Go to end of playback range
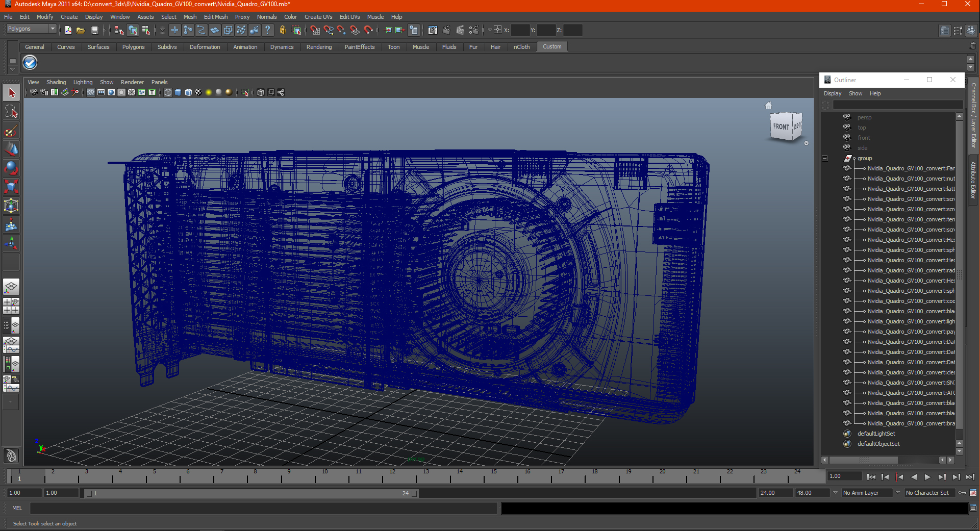980x531 pixels. [x=970, y=477]
